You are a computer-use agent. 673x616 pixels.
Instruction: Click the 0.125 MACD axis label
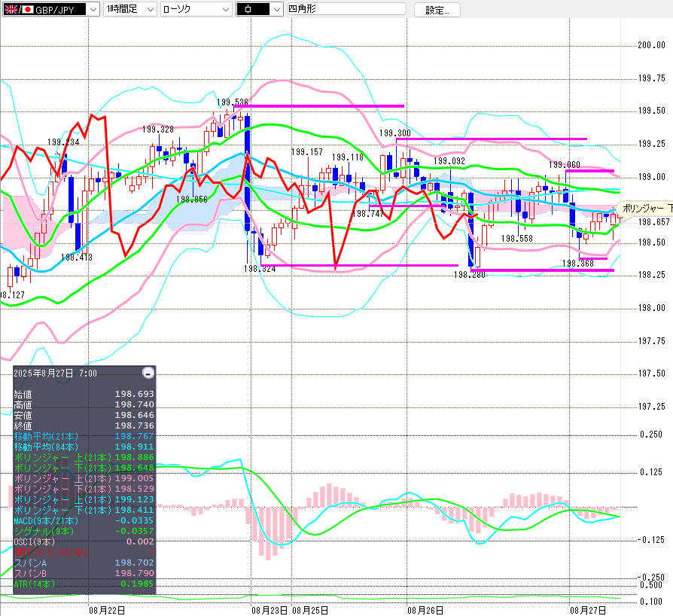click(651, 472)
